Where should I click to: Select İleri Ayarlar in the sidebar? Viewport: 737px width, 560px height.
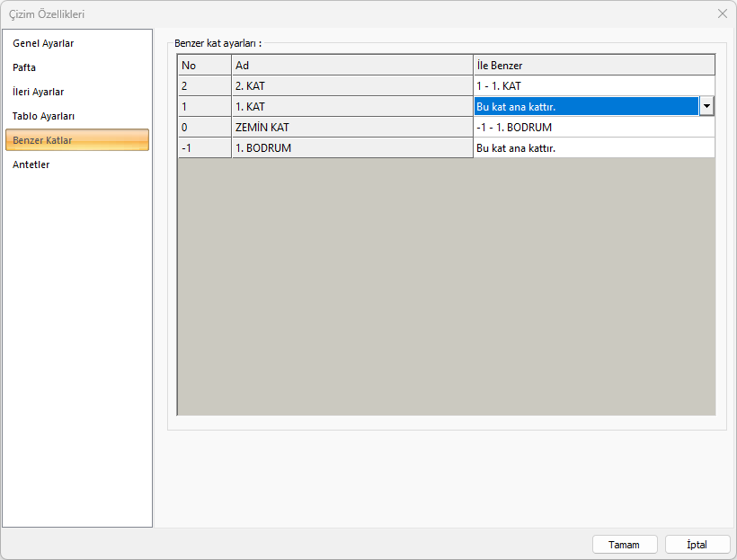39,92
